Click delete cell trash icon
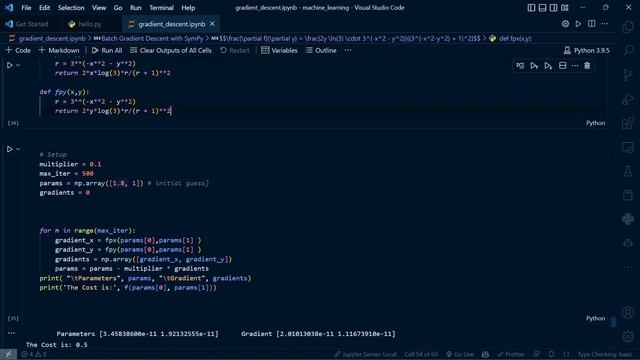Image resolution: width=640 pixels, height=360 pixels. point(587,66)
